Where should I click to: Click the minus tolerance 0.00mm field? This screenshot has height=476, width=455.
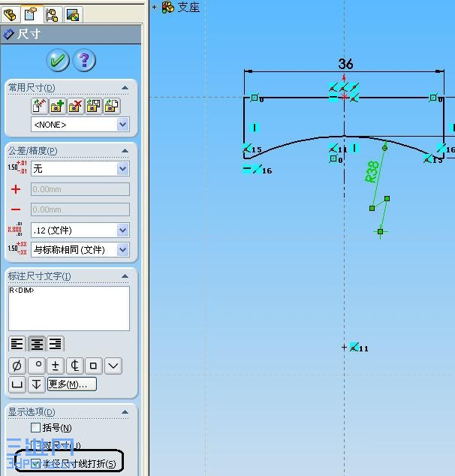pos(80,209)
